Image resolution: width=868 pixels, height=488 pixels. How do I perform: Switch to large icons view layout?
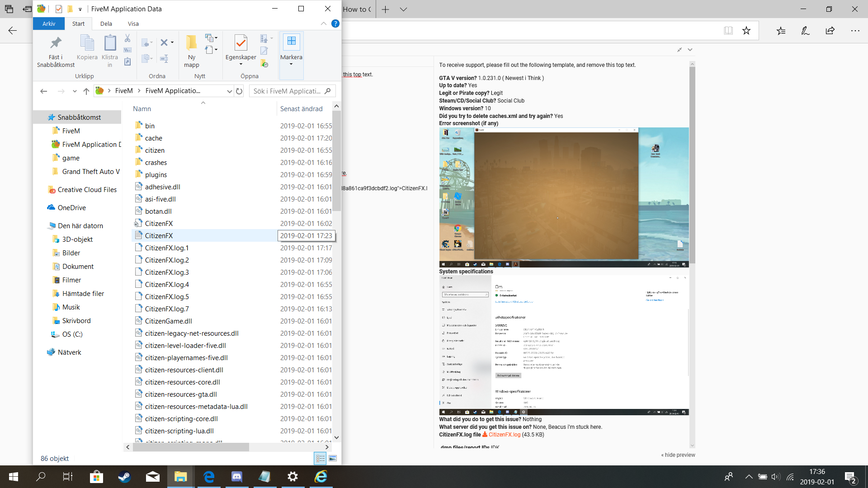(x=333, y=459)
